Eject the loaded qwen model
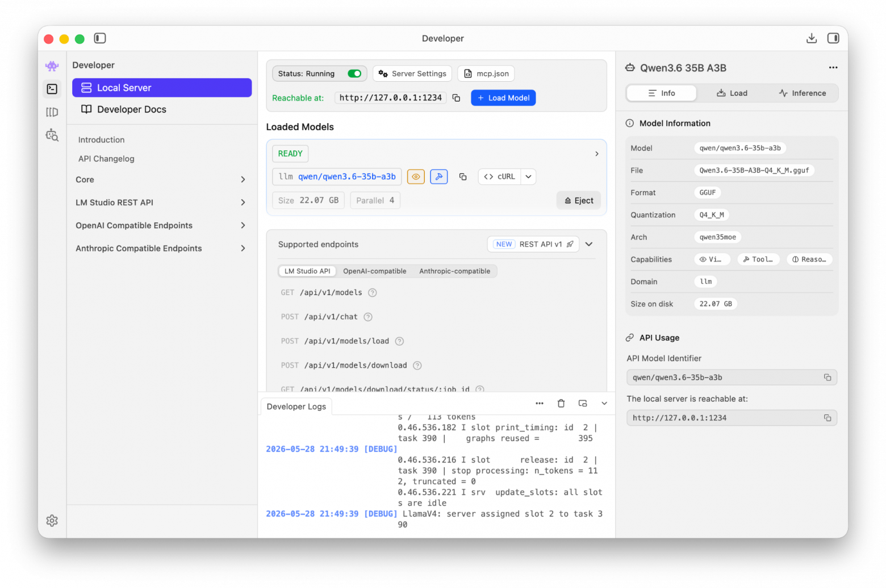Image resolution: width=886 pixels, height=588 pixels. (x=579, y=200)
